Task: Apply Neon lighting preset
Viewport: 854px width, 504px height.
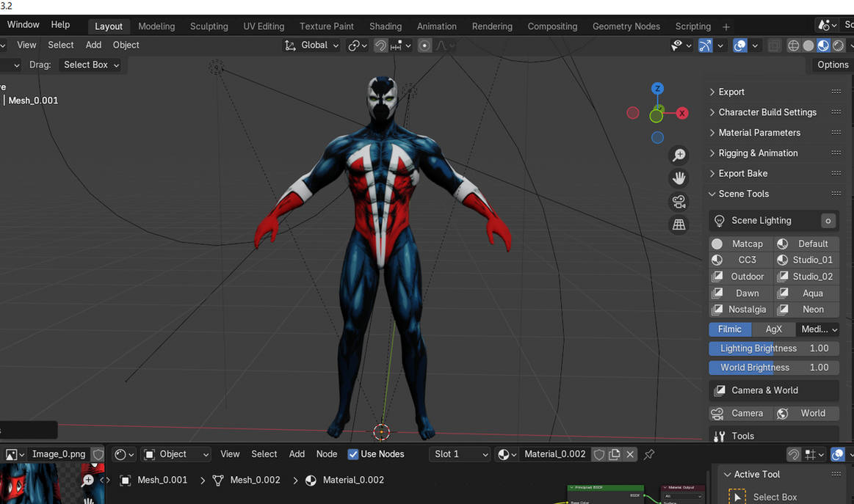Action: [x=806, y=310]
